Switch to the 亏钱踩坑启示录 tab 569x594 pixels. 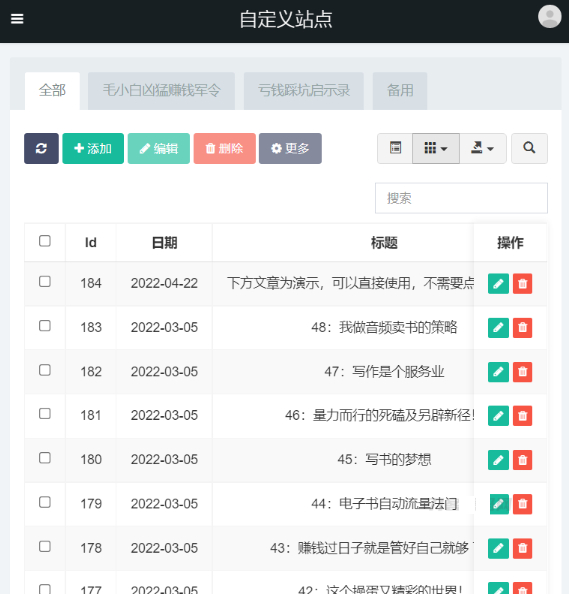tap(304, 91)
